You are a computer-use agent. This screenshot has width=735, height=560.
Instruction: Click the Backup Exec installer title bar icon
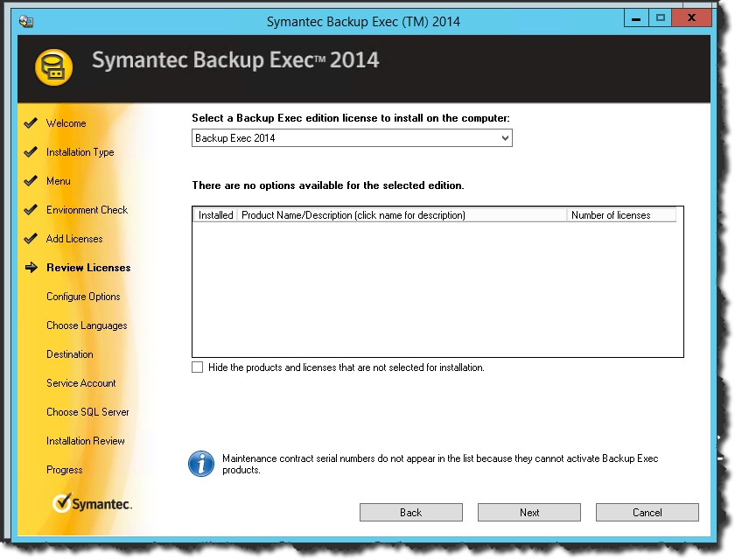coord(25,22)
